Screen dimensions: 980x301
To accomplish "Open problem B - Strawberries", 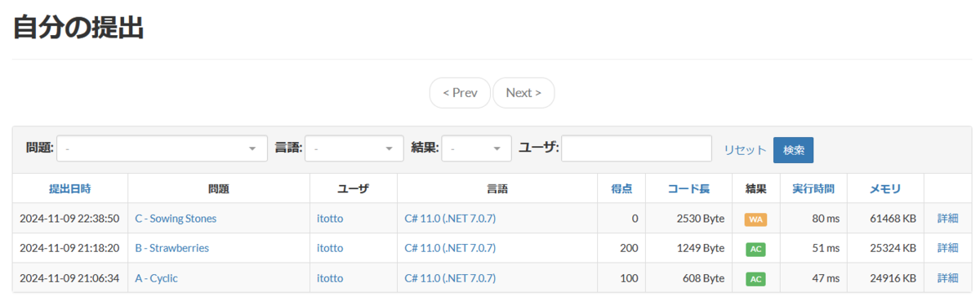I will click(x=171, y=248).
